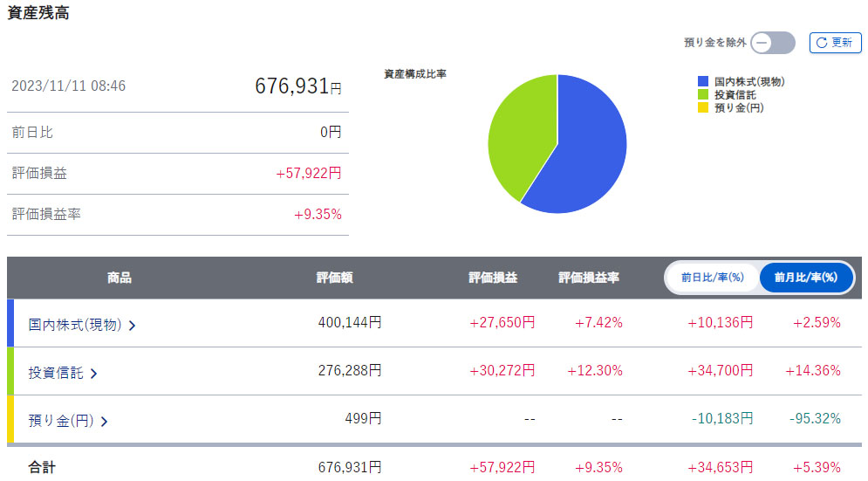Expand the 投資信託 chevron arrow
This screenshot has height=481, width=868.
click(94, 374)
